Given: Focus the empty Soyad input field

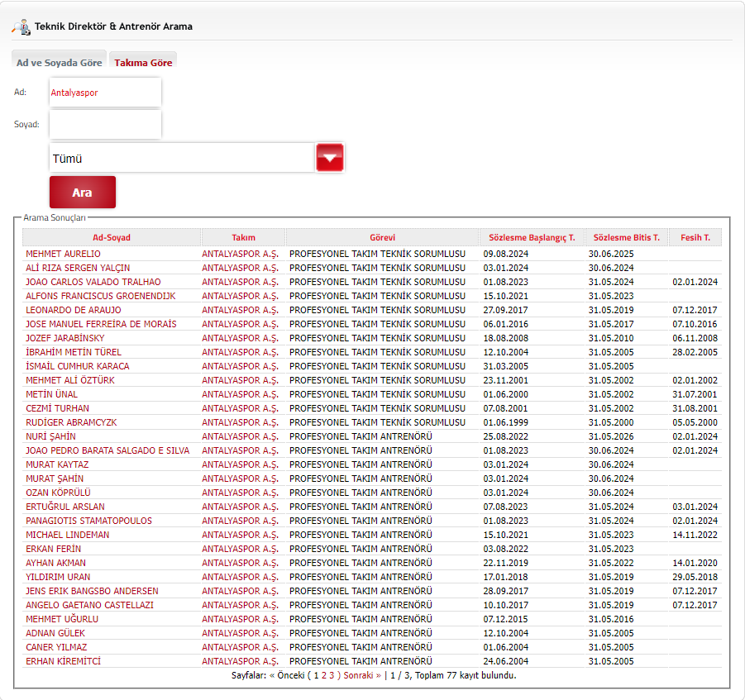Looking at the screenshot, I should pos(105,125).
